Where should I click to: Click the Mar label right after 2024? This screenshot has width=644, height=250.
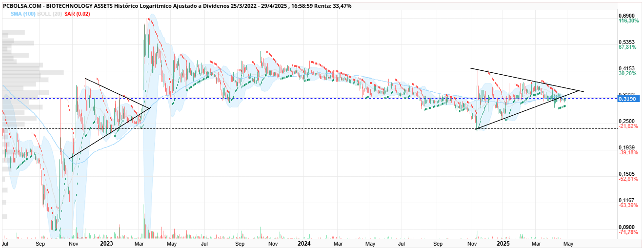coord(338,243)
